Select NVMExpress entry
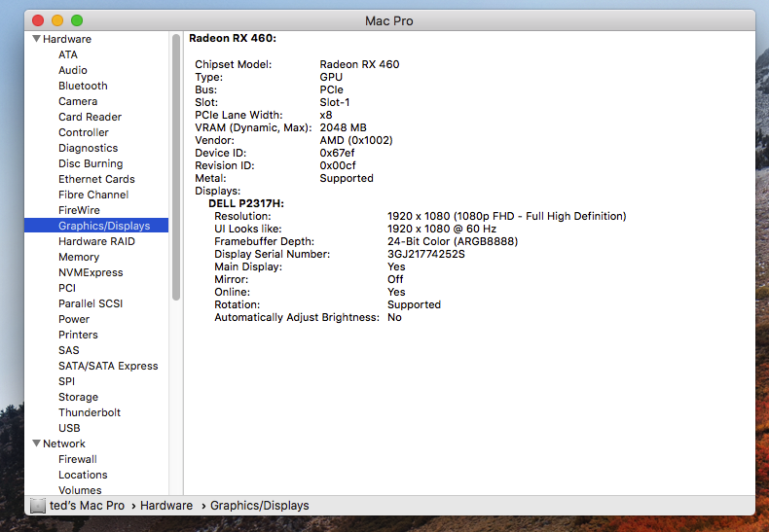 coord(91,272)
